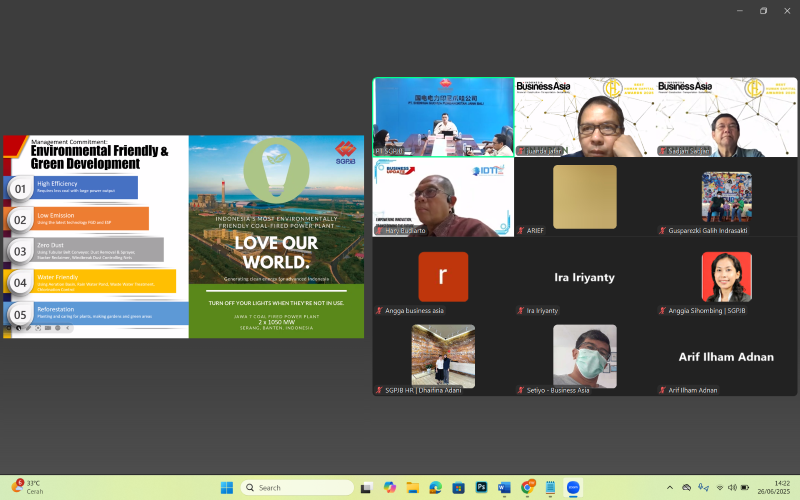Open the clock showing 14:22
This screenshot has width=800, height=500.
(x=774, y=487)
